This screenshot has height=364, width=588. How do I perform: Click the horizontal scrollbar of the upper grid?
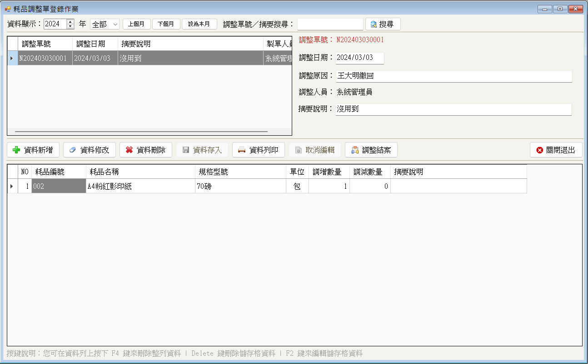[141, 132]
